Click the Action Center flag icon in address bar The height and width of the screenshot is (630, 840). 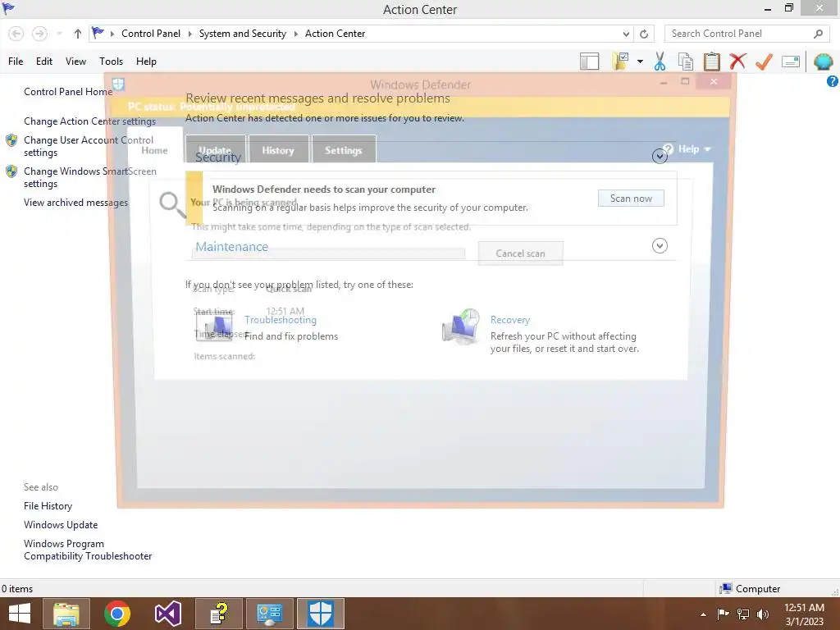click(98, 33)
